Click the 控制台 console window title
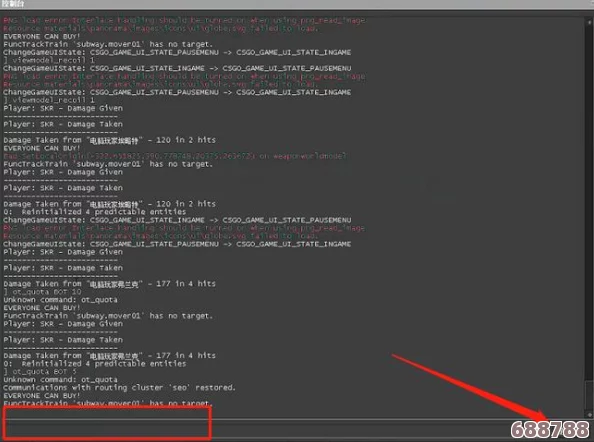The height and width of the screenshot is (442, 594). click(x=13, y=4)
